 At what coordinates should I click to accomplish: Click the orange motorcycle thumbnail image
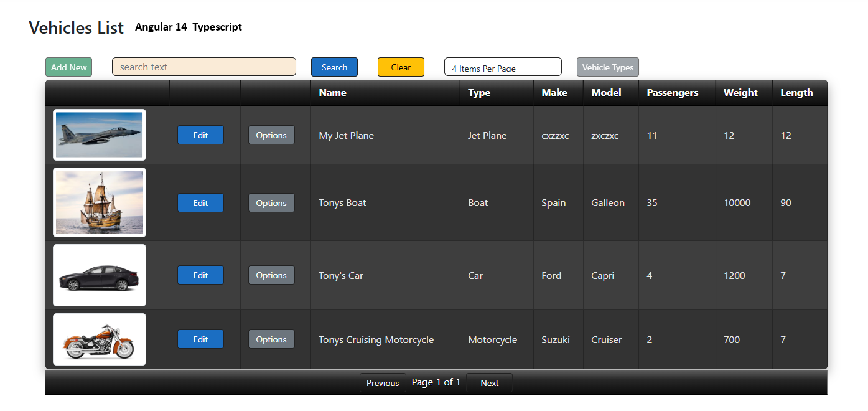point(100,339)
